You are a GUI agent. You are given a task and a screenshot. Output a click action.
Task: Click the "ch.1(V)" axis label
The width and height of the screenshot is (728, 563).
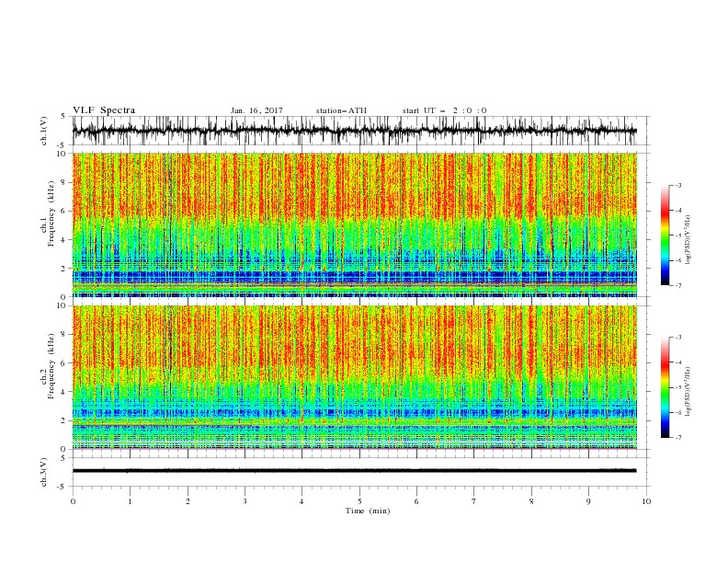click(44, 131)
